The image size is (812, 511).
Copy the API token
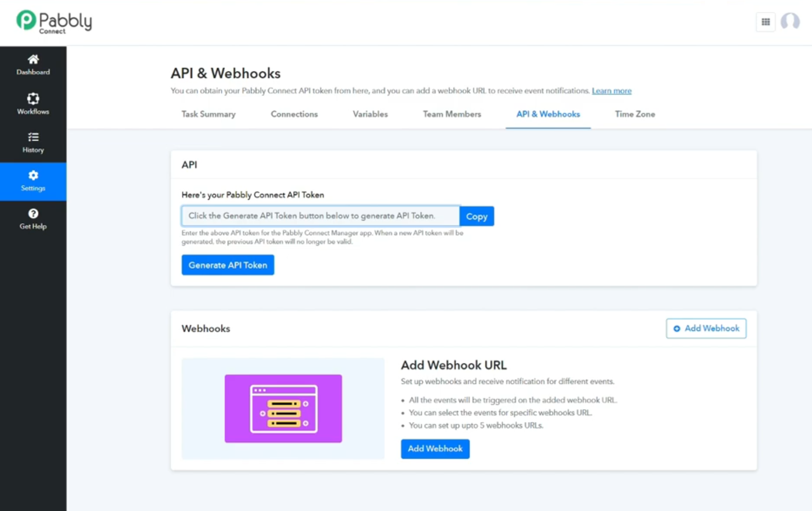click(x=477, y=216)
